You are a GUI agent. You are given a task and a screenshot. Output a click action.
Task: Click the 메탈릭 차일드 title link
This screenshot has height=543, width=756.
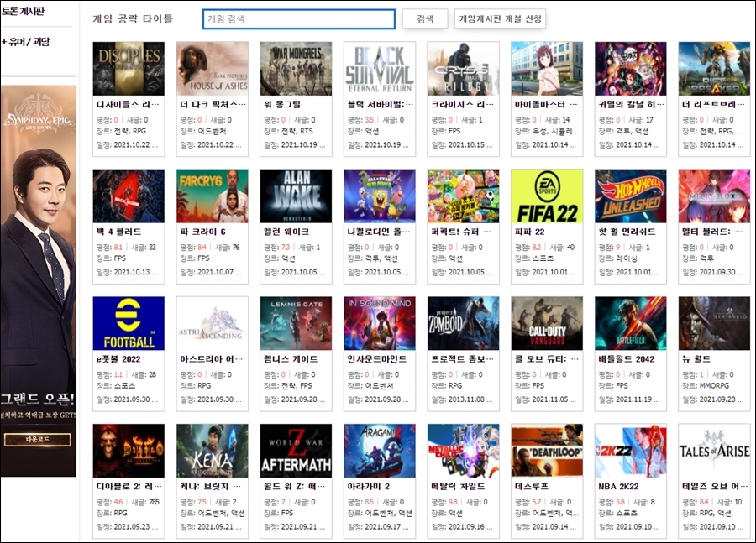(x=458, y=487)
